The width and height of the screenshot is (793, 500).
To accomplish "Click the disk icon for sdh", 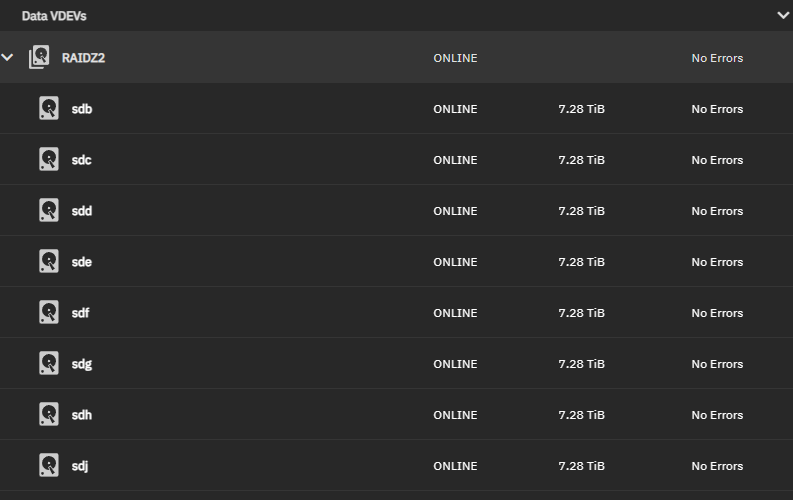I will pyautogui.click(x=49, y=415).
